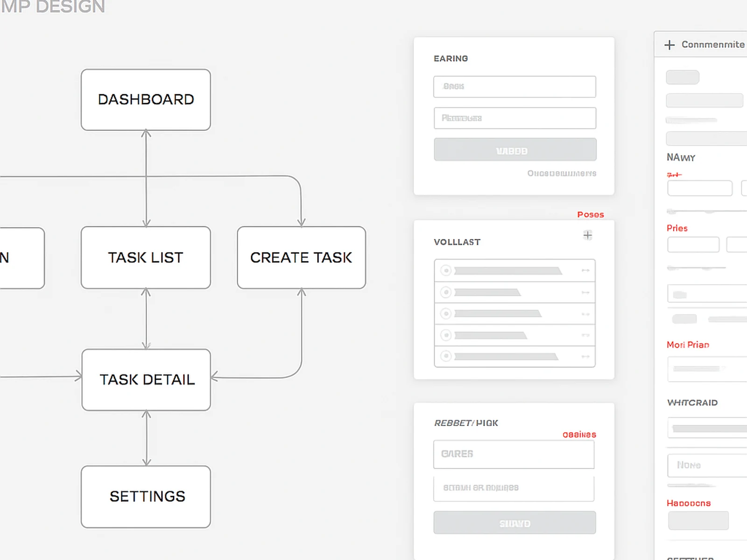
Task: Click the arrow icon on the third VOLLLAST row
Action: point(585,314)
